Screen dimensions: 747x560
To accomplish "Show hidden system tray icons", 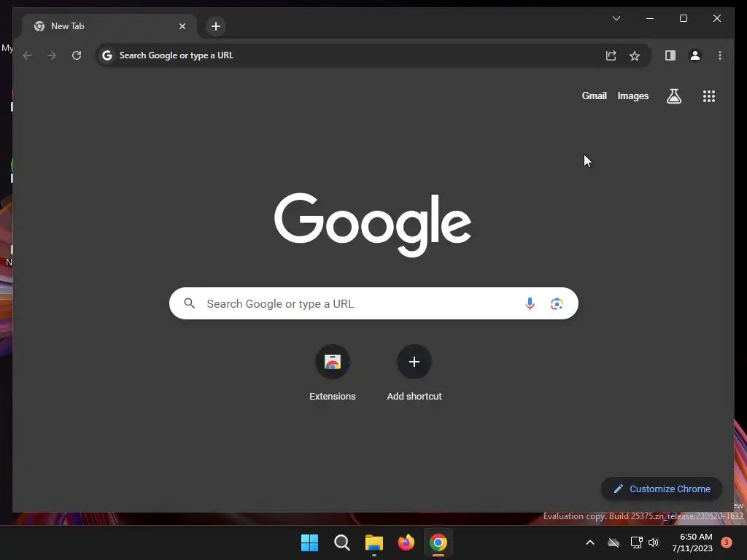I will point(589,542).
